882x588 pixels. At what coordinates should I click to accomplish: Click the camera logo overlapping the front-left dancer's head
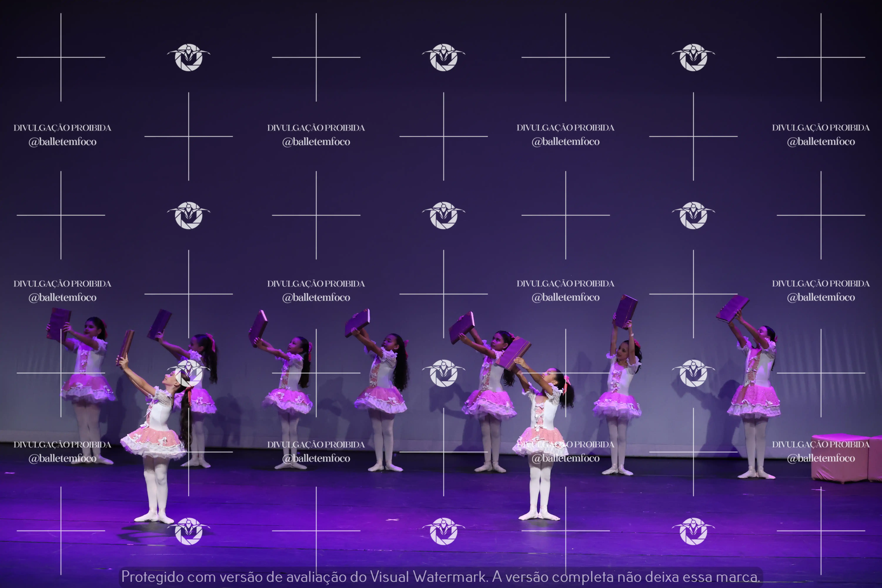(x=189, y=373)
